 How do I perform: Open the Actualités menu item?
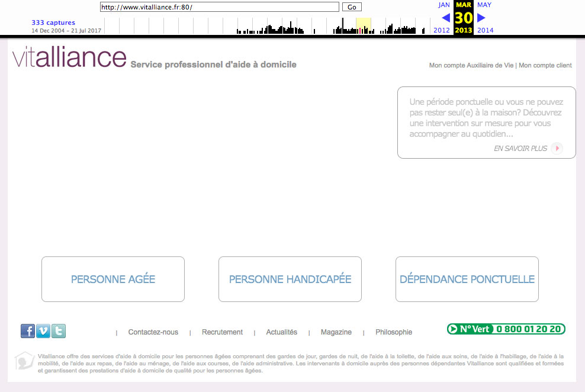coord(282,332)
